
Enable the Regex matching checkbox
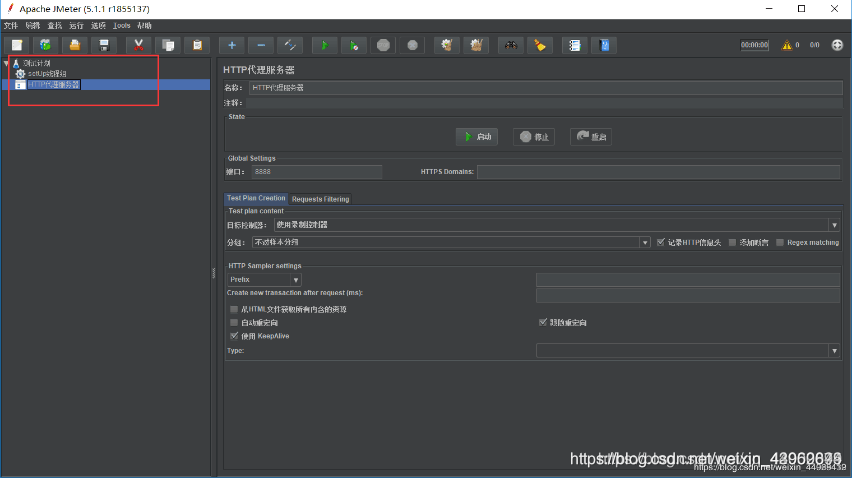(x=780, y=242)
